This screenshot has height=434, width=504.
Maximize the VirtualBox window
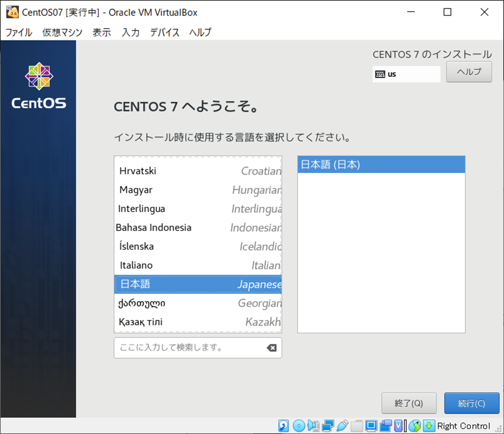(447, 12)
